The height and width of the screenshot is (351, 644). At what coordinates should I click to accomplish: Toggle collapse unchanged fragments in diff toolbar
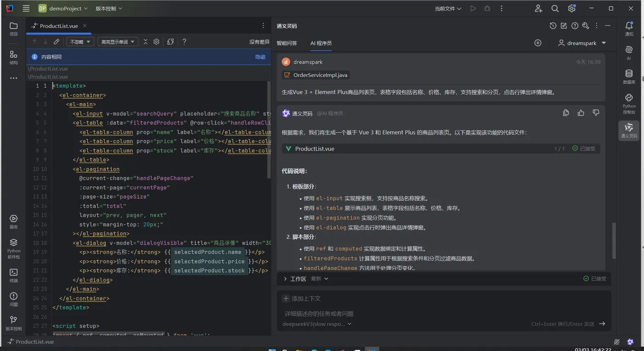click(145, 42)
